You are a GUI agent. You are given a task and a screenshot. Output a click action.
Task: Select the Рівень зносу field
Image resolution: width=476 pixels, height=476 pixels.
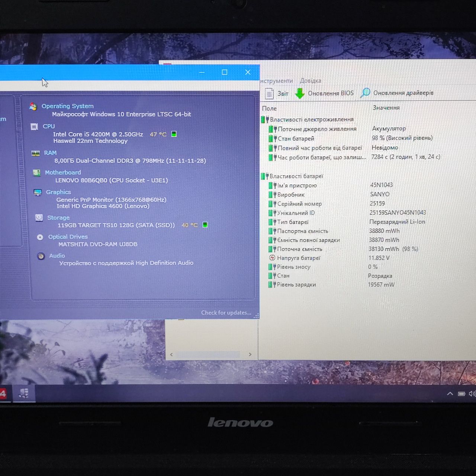coord(293,267)
